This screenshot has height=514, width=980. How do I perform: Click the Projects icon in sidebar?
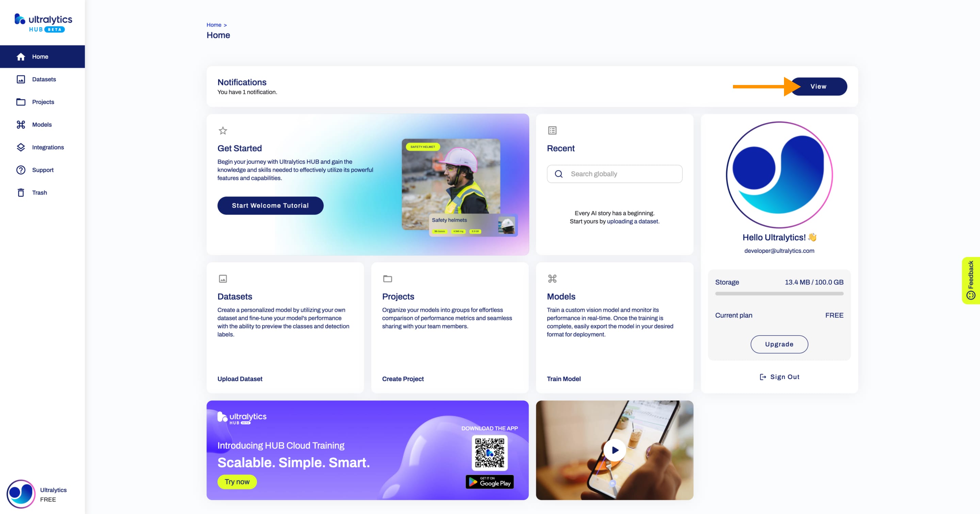pyautogui.click(x=21, y=102)
